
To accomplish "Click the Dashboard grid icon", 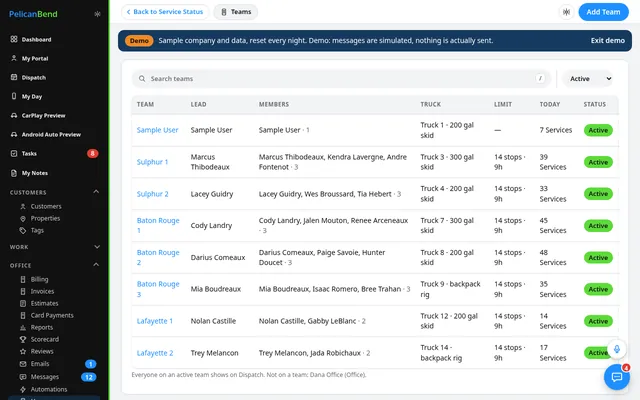I will pyautogui.click(x=14, y=39).
